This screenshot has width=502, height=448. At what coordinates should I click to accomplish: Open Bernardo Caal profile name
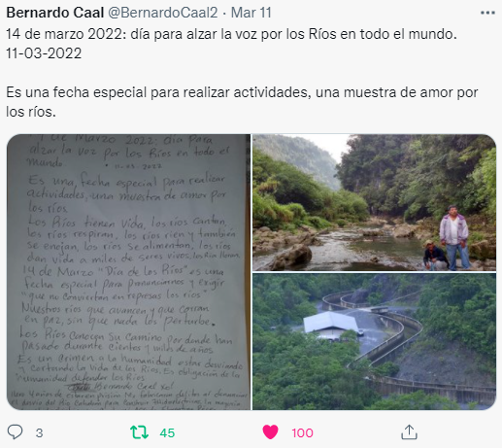coord(55,13)
